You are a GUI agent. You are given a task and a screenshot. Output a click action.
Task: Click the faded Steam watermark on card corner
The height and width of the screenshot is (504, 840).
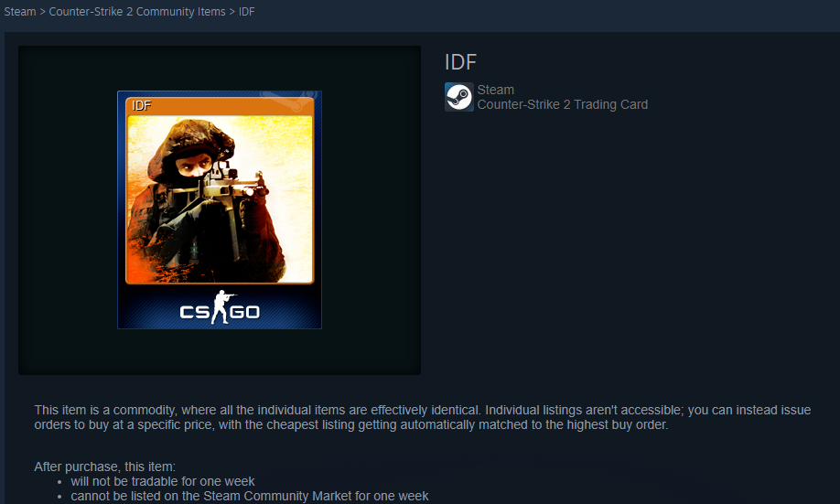290,100
